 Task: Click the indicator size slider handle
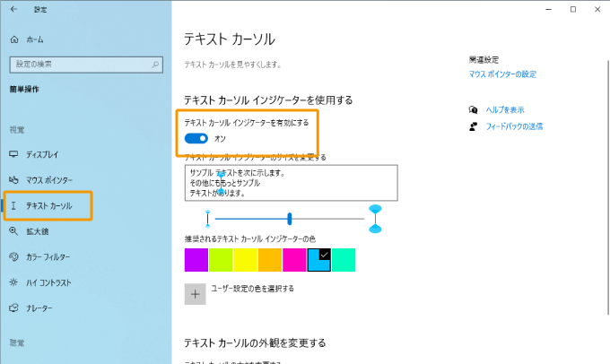(290, 219)
